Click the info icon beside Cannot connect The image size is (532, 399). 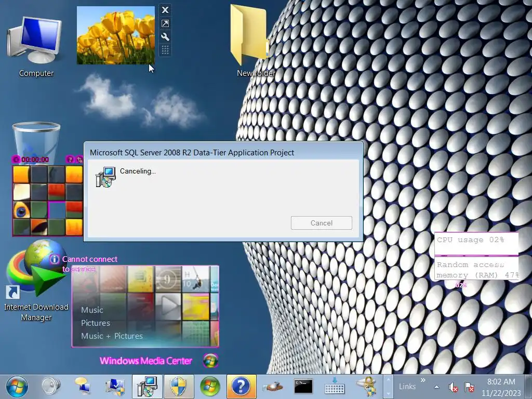(54, 259)
